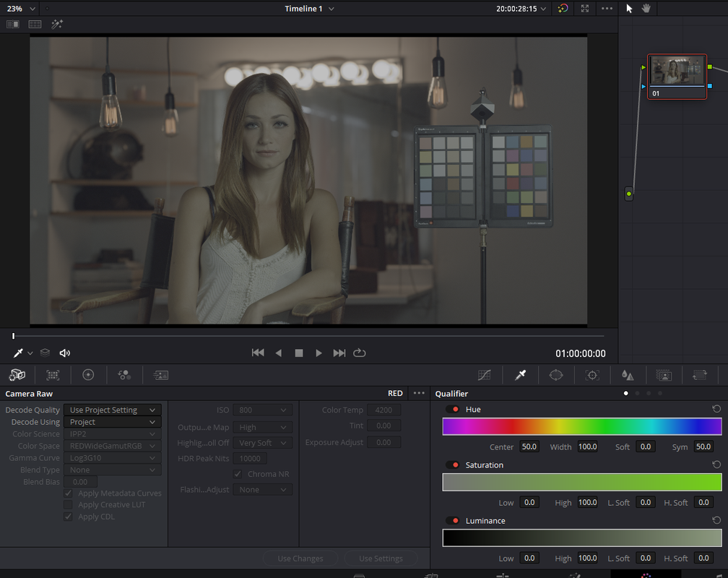This screenshot has height=578, width=728.
Task: Open the Camera Raw options menu
Action: (419, 393)
